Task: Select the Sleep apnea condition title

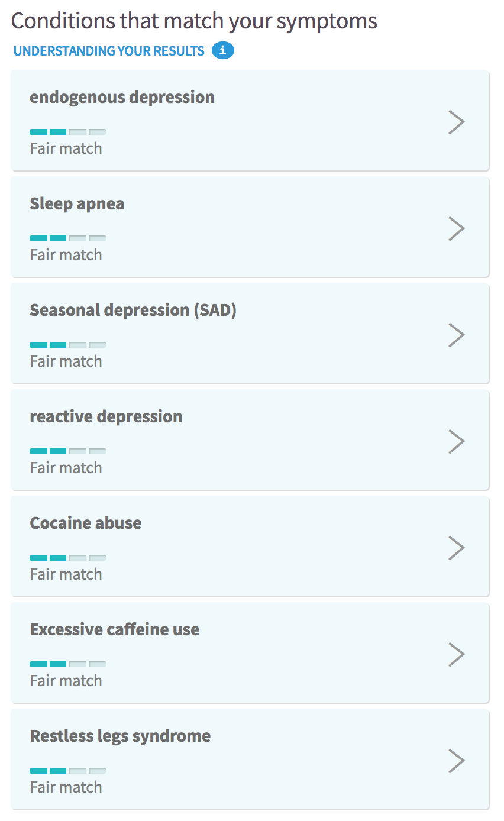Action: point(77,203)
